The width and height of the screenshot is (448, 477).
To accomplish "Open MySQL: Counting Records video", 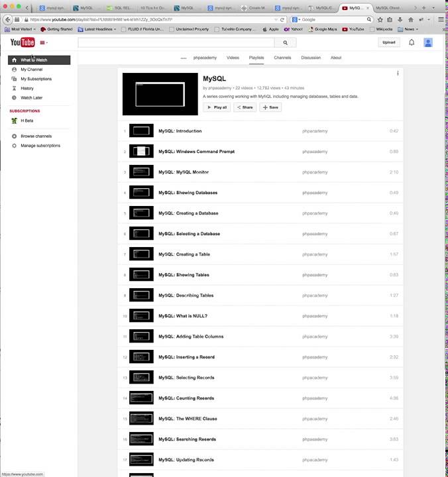I will pos(186,398).
